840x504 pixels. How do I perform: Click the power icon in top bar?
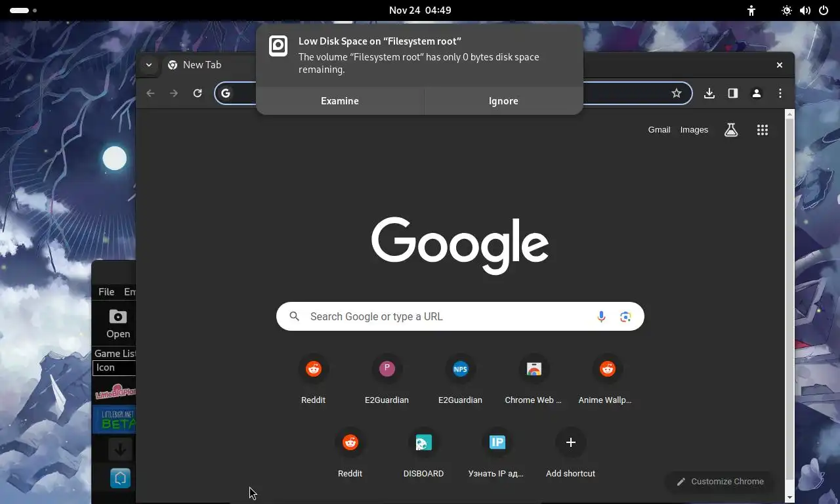point(824,10)
